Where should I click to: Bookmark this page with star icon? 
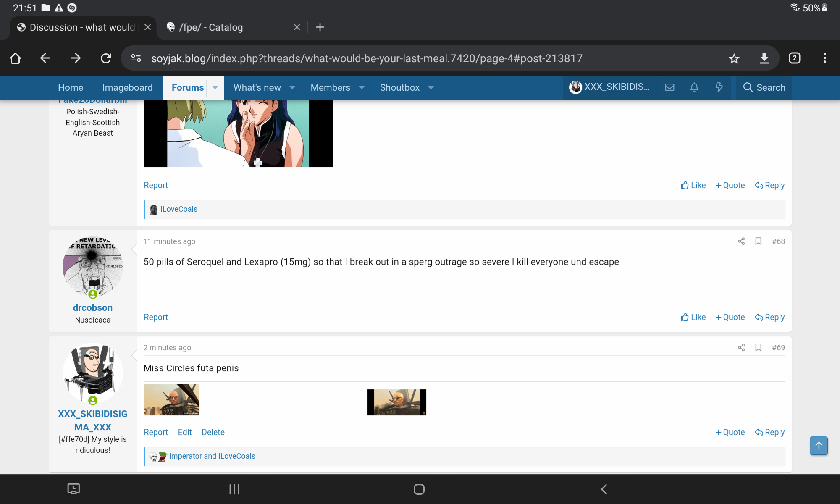pos(734,58)
